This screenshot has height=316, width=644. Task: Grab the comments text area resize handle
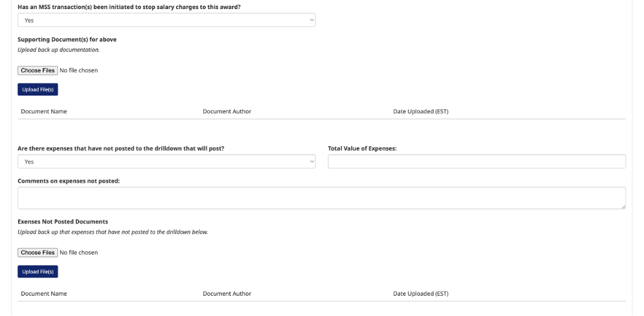[623, 206]
